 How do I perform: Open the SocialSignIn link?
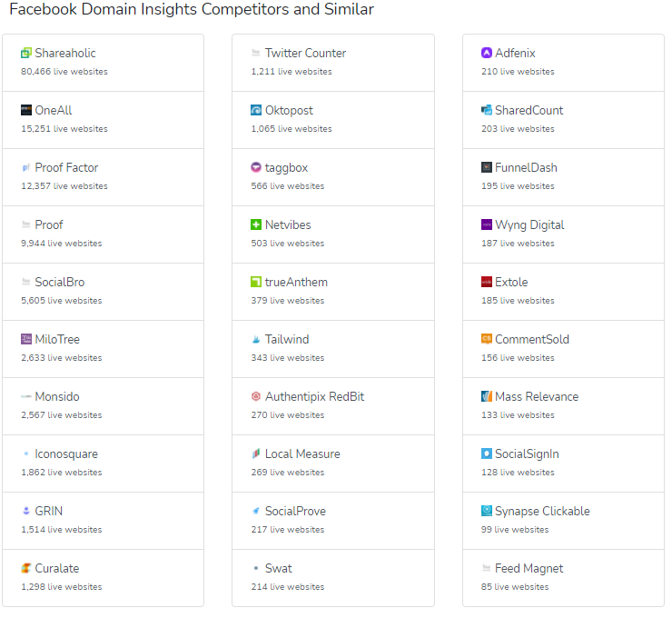(527, 454)
